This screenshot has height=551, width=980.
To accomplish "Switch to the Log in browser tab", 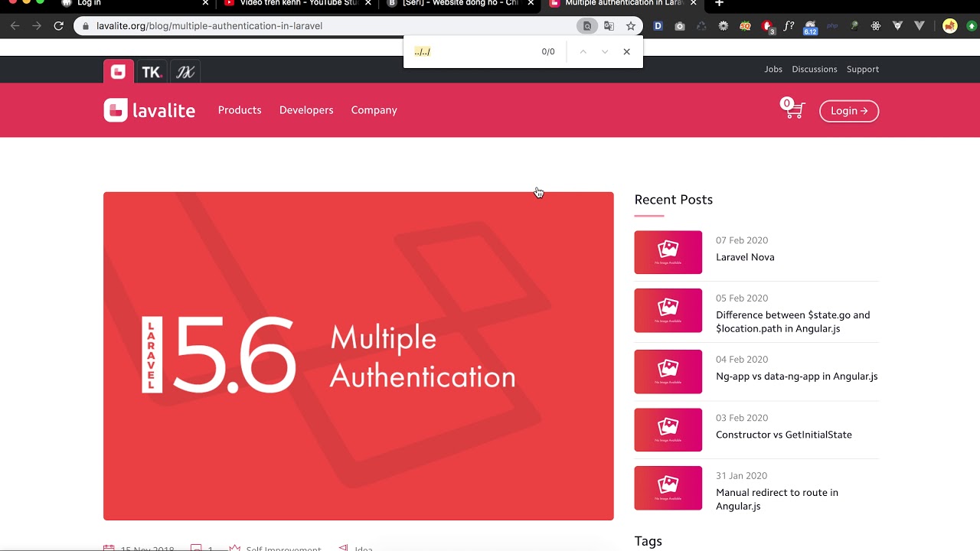I will 134,3.
